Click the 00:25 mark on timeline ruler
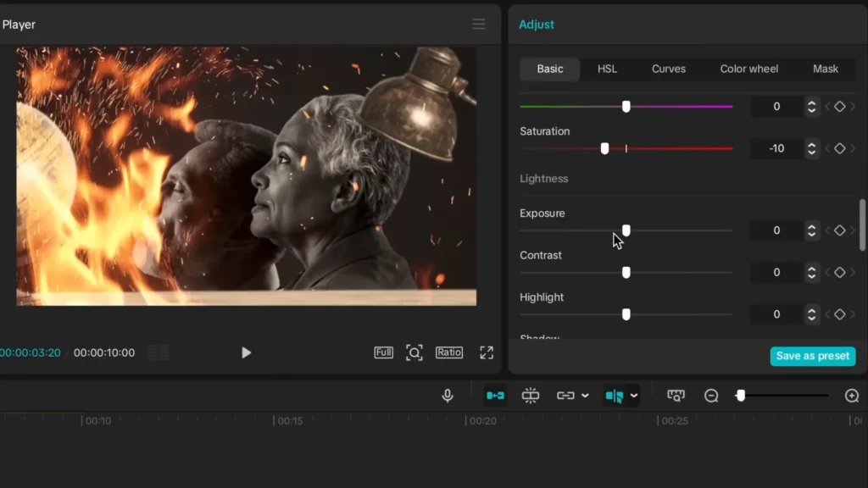868x488 pixels. point(674,421)
